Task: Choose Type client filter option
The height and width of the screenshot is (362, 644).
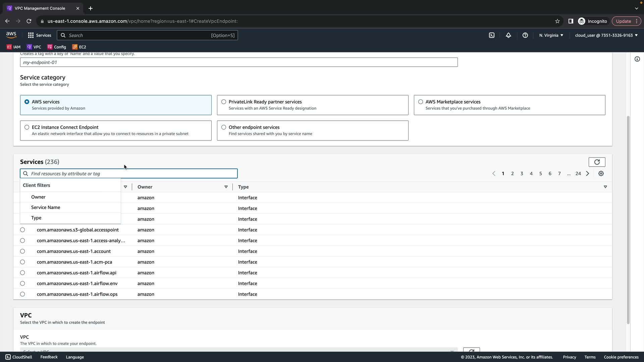Action: click(x=36, y=218)
